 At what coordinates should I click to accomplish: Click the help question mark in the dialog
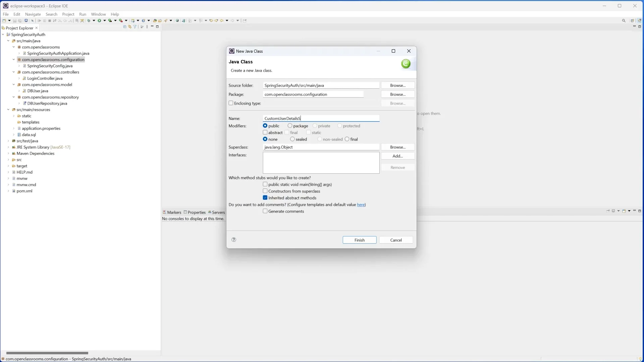[233, 240]
